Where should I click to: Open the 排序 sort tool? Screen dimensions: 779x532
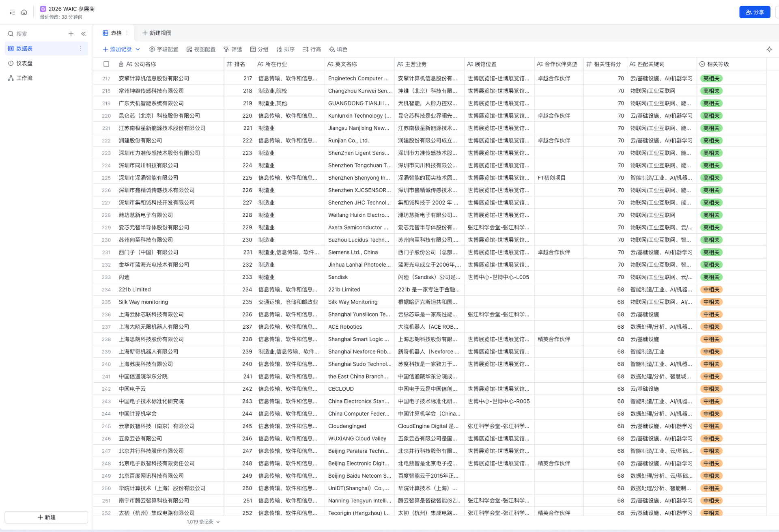pyautogui.click(x=286, y=49)
